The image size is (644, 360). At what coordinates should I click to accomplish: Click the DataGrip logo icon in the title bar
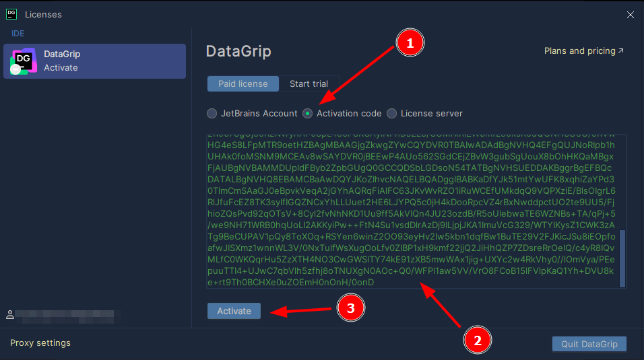(11, 14)
